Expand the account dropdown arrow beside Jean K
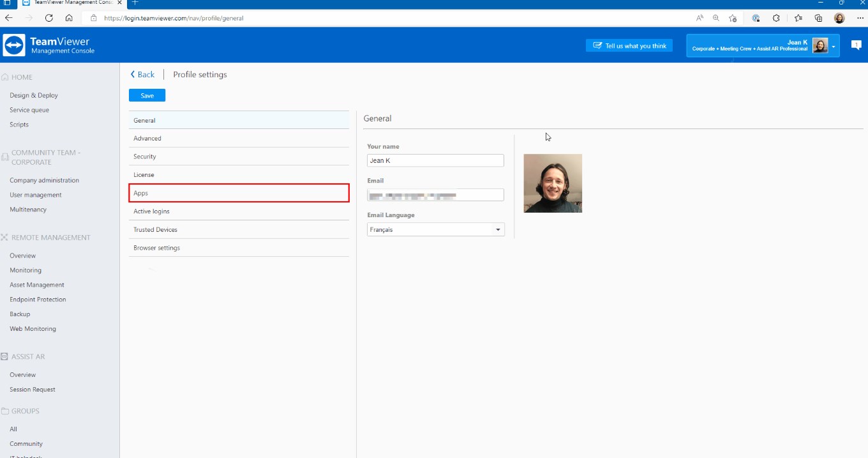 (834, 46)
